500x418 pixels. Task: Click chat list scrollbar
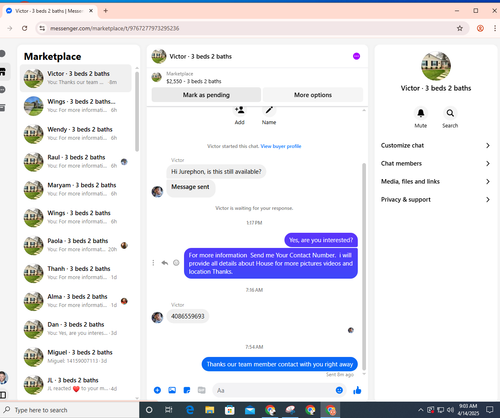[137, 112]
